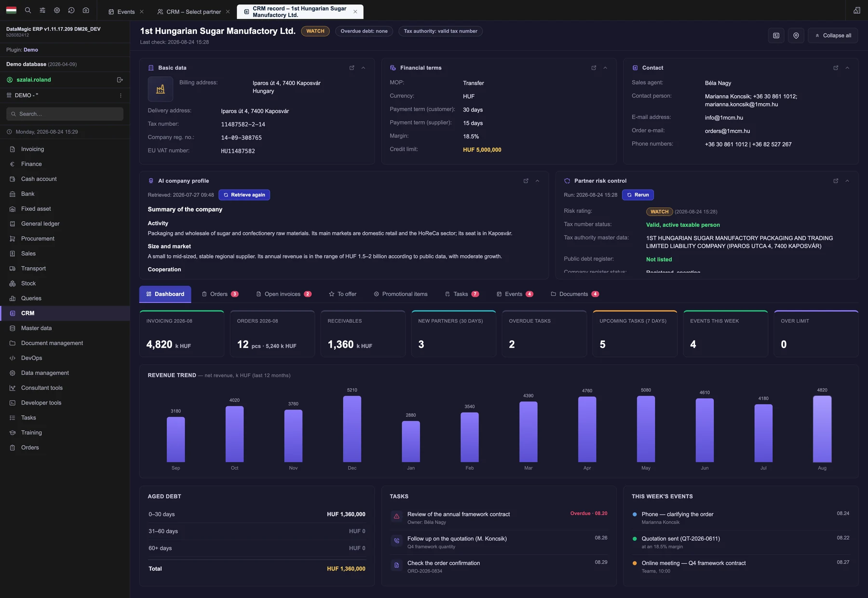Open Document management in the sidebar

(65, 343)
